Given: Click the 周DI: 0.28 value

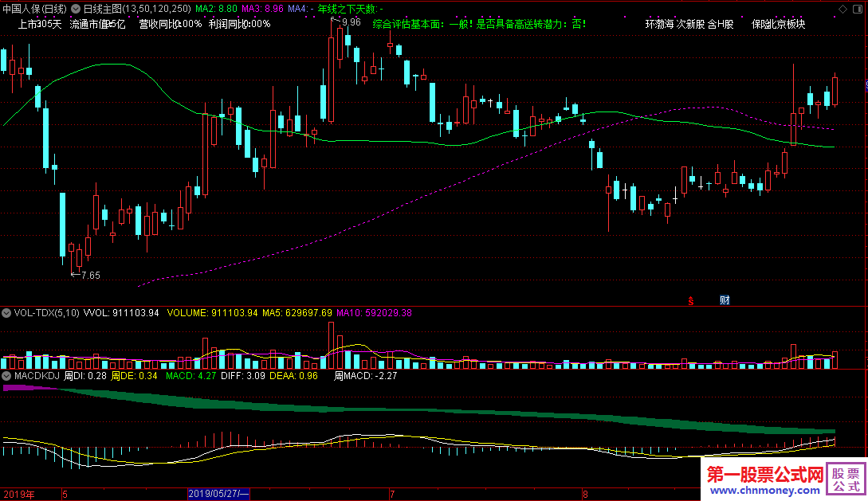Looking at the screenshot, I should pyautogui.click(x=85, y=376).
